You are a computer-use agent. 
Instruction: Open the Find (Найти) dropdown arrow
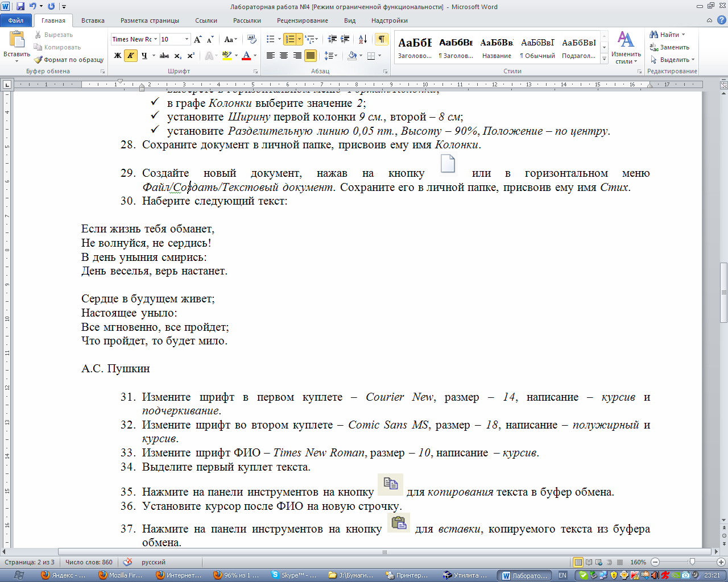[683, 35]
